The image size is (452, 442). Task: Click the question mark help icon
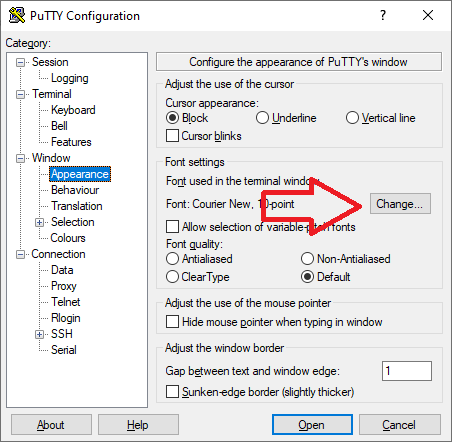pos(383,15)
